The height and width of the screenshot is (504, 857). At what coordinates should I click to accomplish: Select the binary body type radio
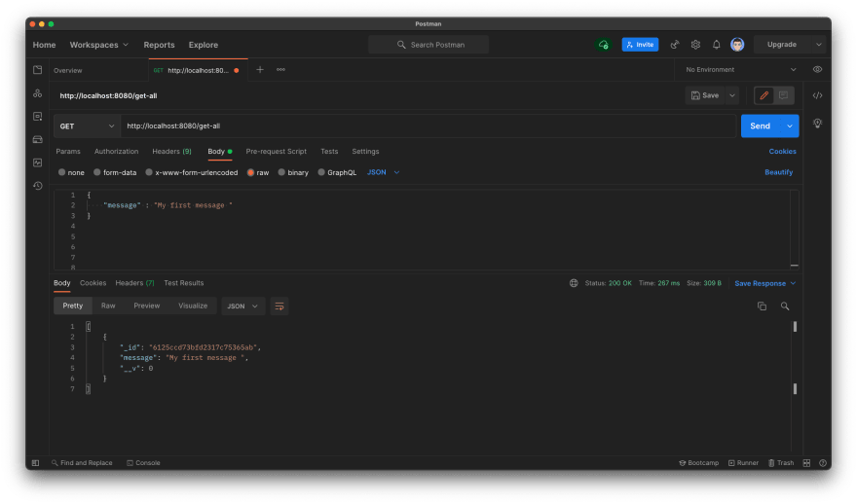281,172
